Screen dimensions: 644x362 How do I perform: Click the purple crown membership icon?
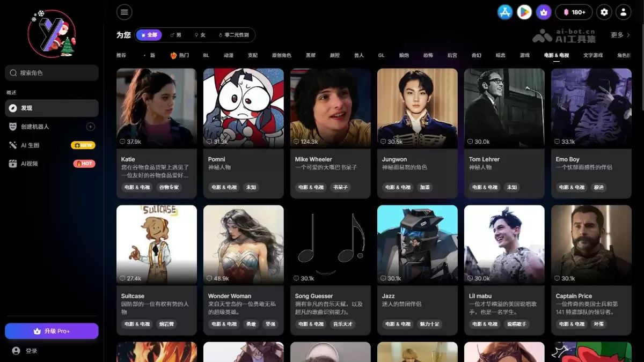click(x=544, y=12)
